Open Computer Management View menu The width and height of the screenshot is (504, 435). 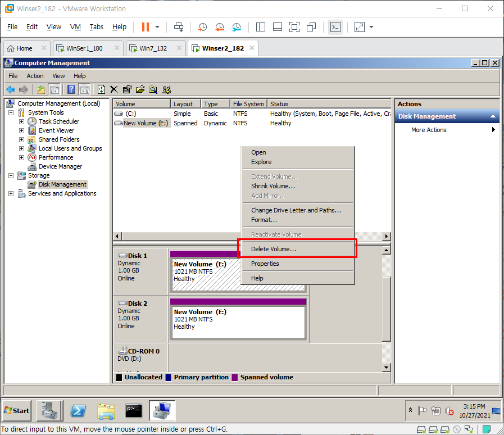coord(58,76)
